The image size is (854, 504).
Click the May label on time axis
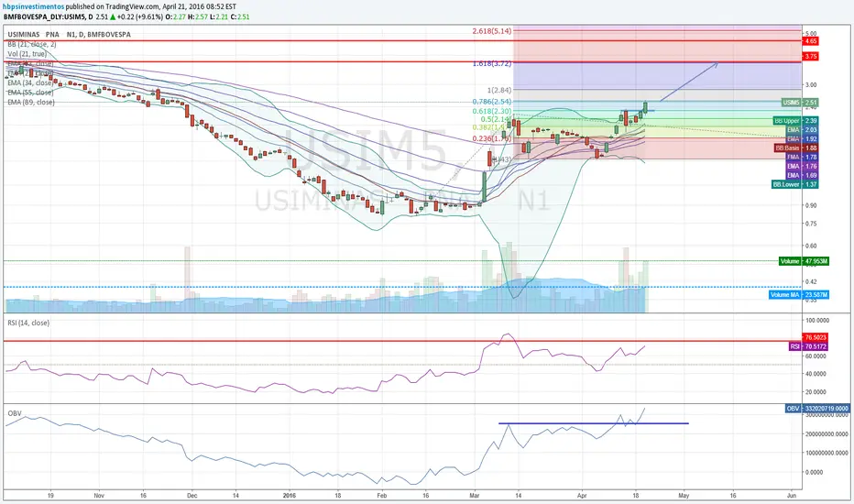pos(684,496)
